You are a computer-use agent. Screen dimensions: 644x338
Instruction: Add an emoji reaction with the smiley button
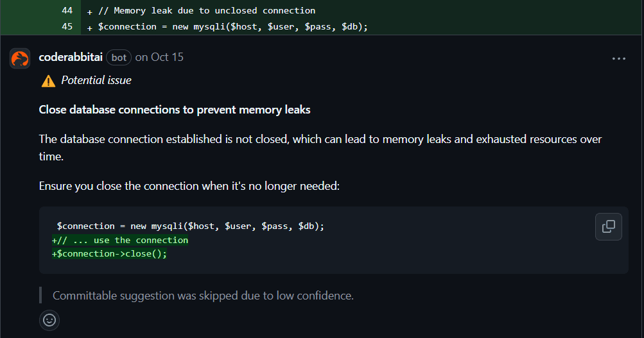49,319
